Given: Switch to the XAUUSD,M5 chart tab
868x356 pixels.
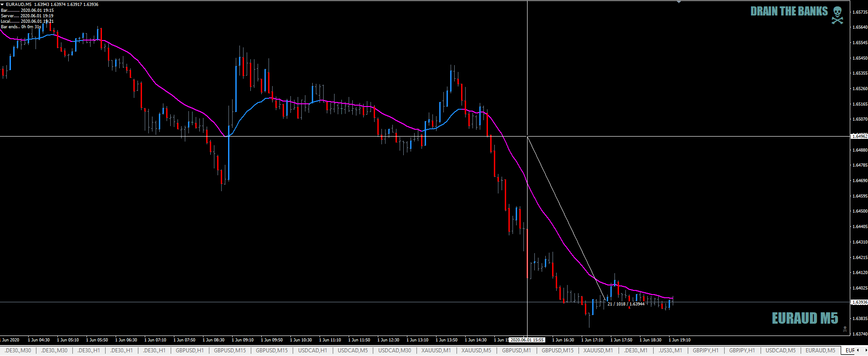Looking at the screenshot, I should [x=476, y=351].
